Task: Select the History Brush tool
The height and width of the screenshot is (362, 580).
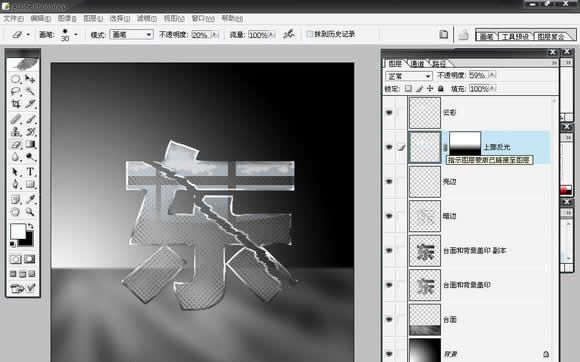Action: click(30, 132)
